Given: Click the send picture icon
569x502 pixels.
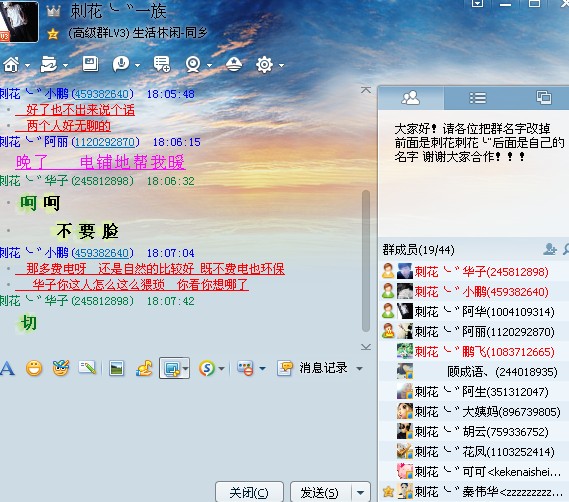Looking at the screenshot, I should pyautogui.click(x=116, y=368).
